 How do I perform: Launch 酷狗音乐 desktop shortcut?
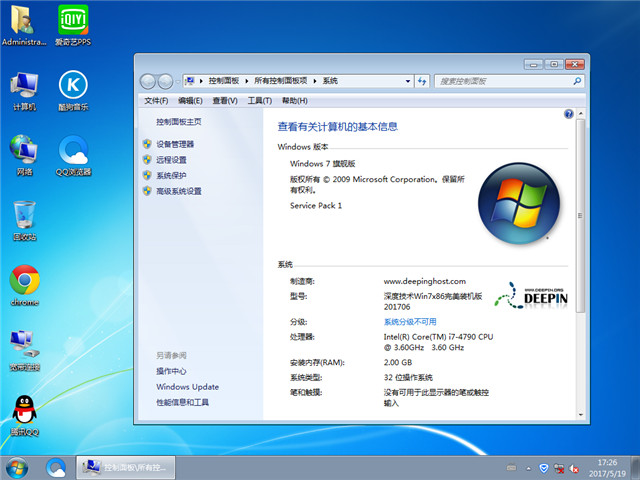pyautogui.click(x=73, y=91)
